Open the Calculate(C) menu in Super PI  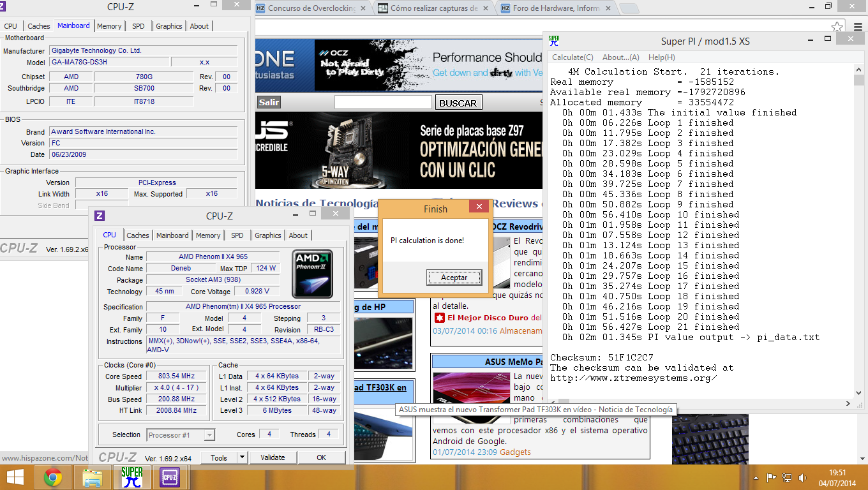tap(572, 57)
